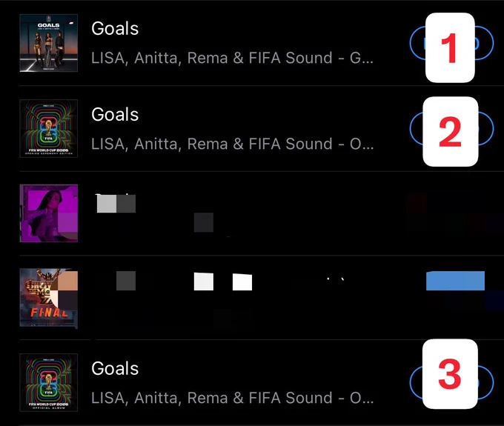Tap the dark gray block right of FINAL cover
This screenshot has height=426, width=504.
tap(126, 281)
